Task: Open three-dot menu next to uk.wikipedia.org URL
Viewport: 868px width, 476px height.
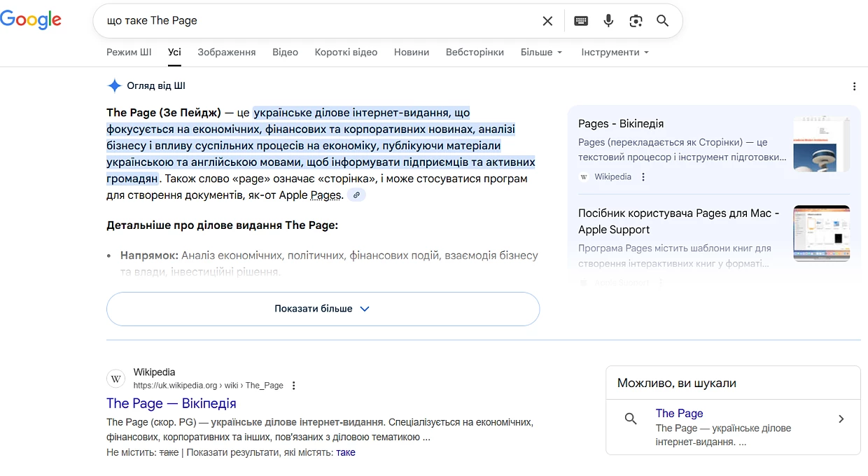Action: [x=294, y=386]
